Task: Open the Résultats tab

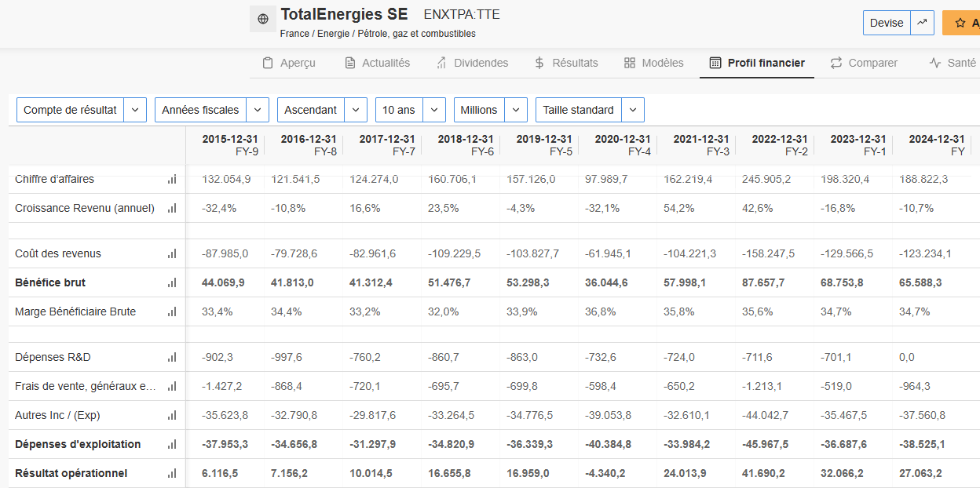Action: pyautogui.click(x=565, y=63)
